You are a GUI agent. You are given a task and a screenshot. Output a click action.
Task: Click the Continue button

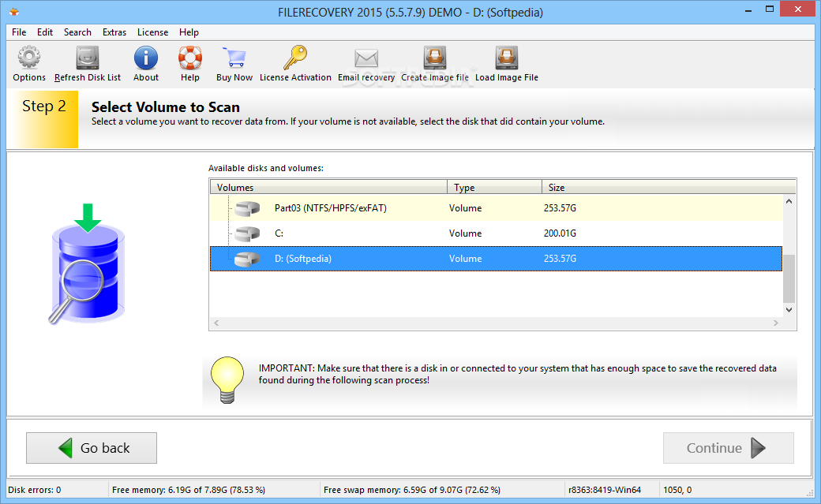coord(729,448)
